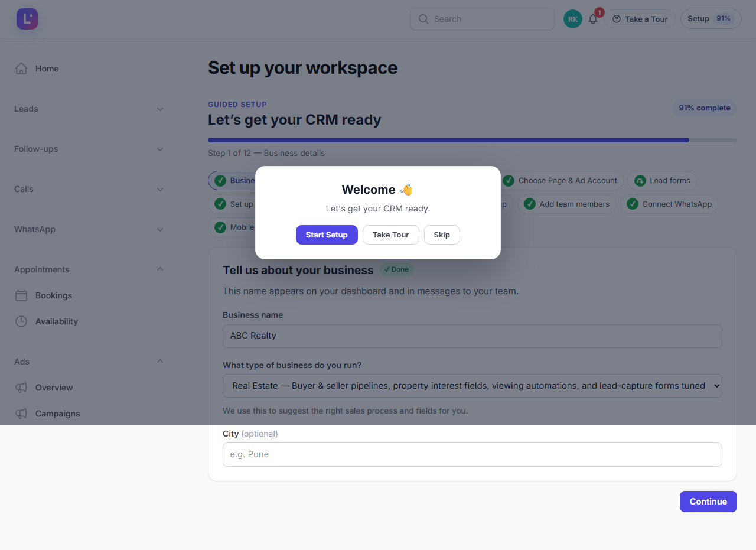Click the 'Tell us about your business' heading

298,270
